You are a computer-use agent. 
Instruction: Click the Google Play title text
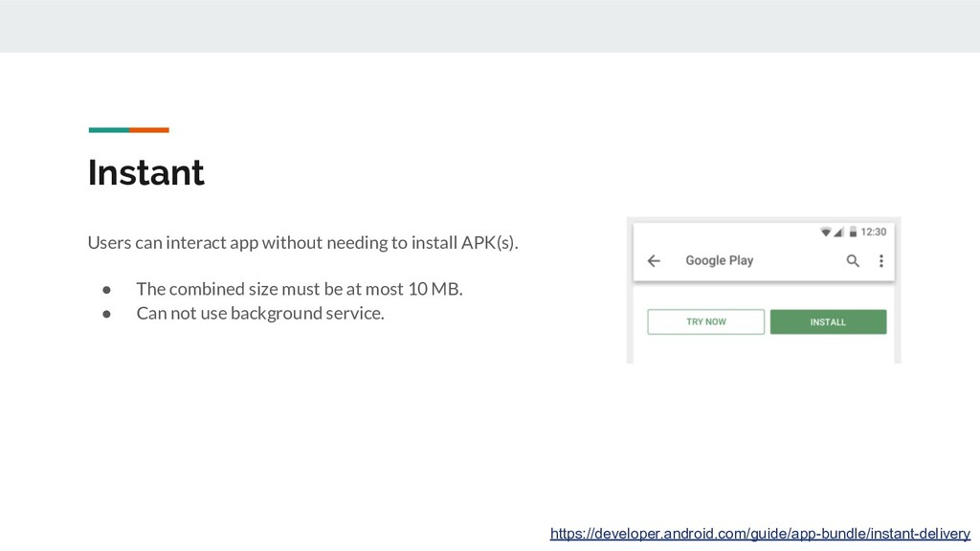(719, 260)
